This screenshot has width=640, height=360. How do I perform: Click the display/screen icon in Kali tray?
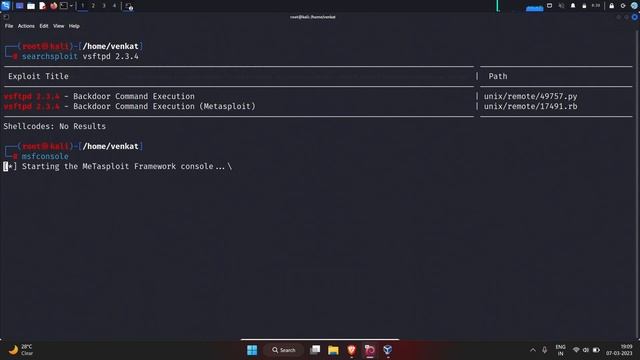549,6
